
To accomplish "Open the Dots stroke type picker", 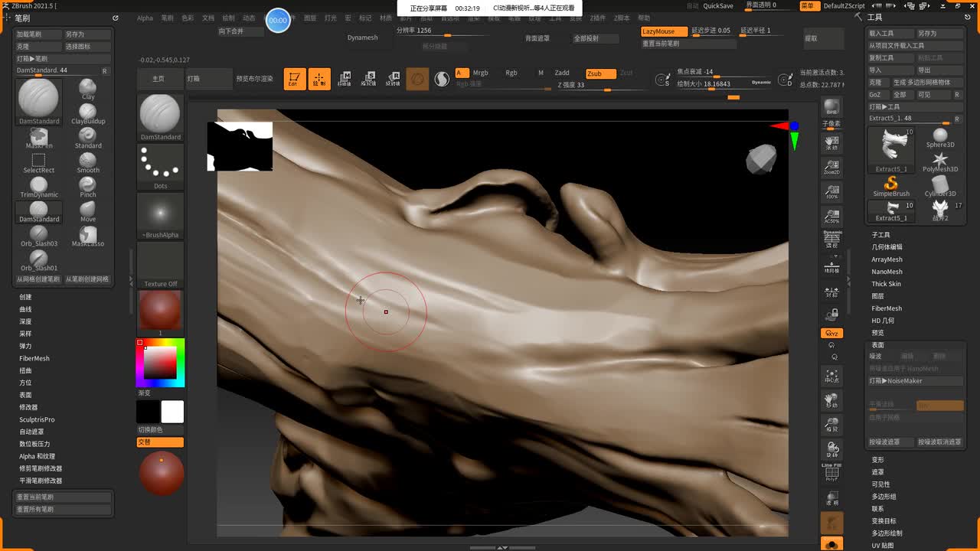I will [x=160, y=168].
